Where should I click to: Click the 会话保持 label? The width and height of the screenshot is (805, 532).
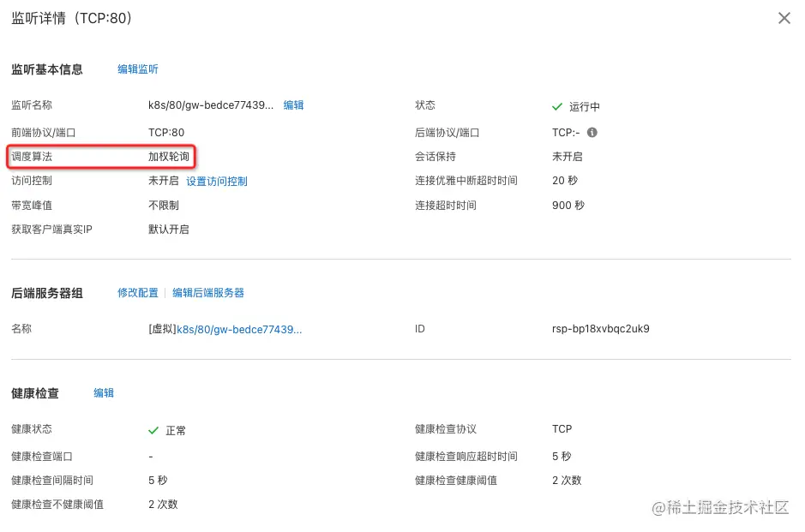point(436,157)
